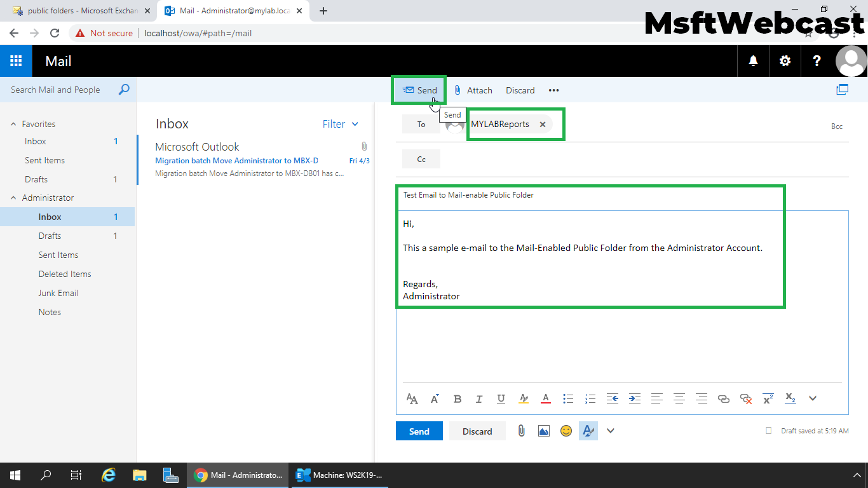Show the Bcc field
Viewport: 868px width, 488px height.
(836, 126)
